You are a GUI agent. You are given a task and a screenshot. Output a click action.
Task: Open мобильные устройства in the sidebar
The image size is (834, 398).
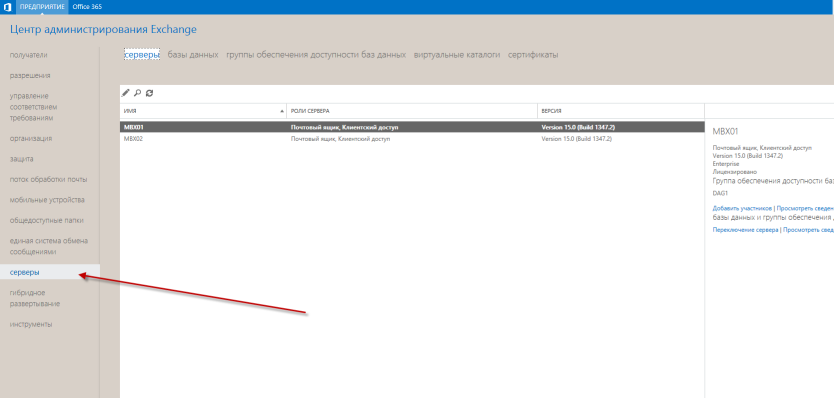pos(47,200)
